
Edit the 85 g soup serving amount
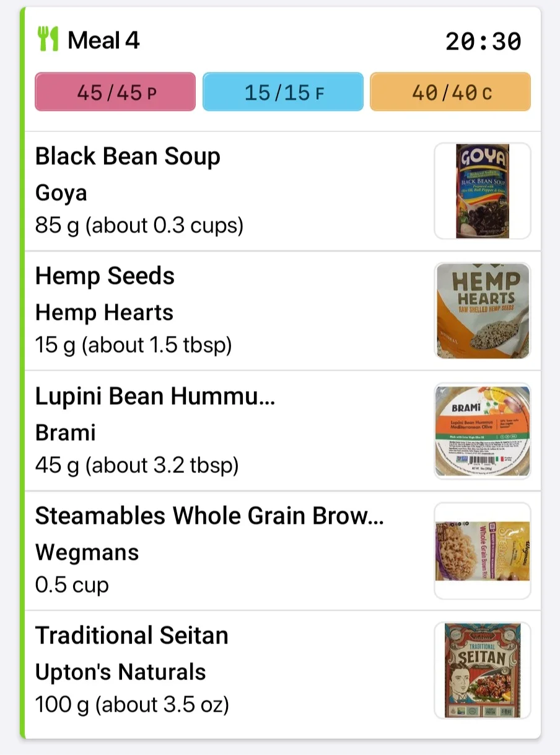click(x=139, y=225)
